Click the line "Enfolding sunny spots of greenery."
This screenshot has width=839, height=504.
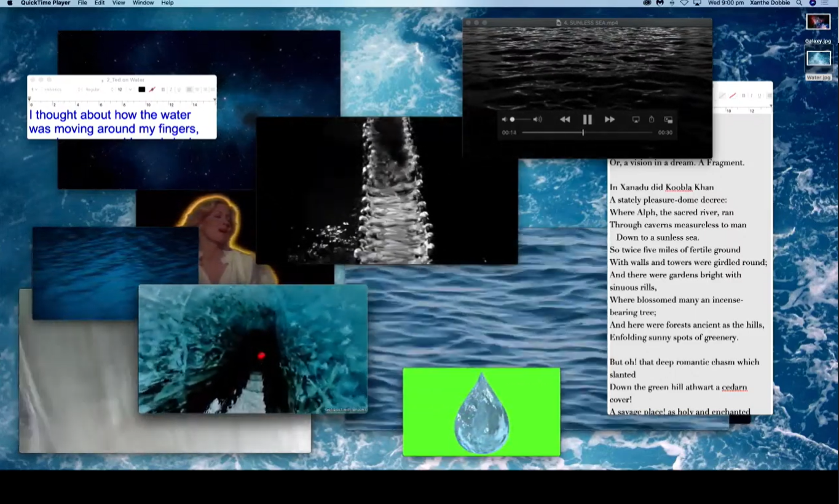(x=674, y=337)
